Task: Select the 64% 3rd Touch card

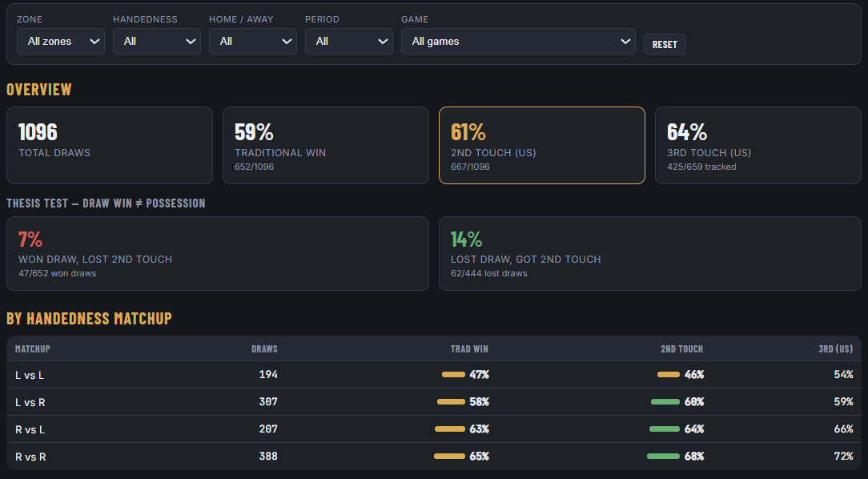Action: point(757,145)
